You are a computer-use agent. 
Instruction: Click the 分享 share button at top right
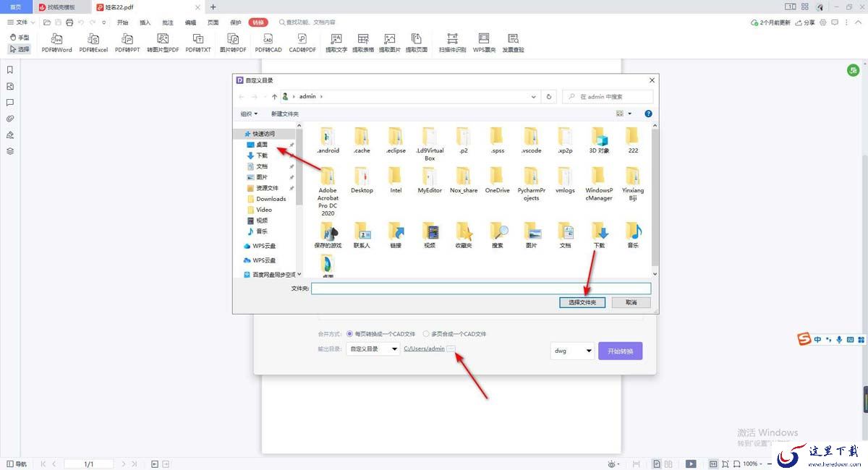[x=805, y=22]
